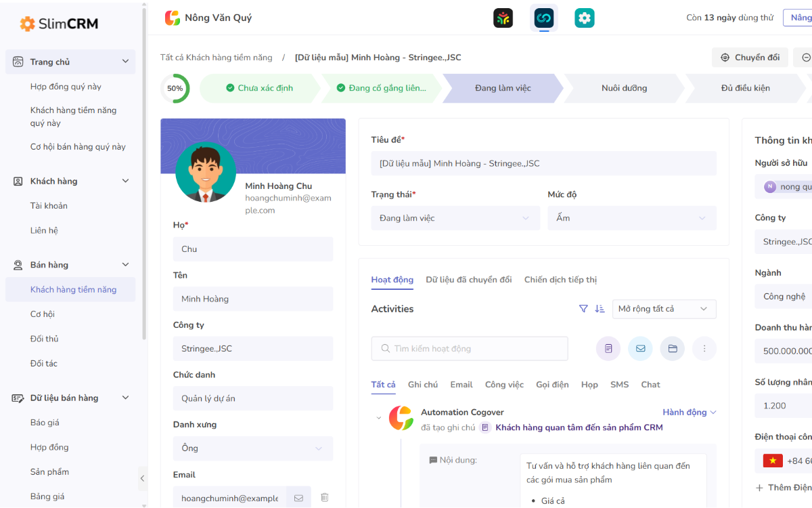The image size is (812, 508).
Task: Open the Trạng thái dropdown
Action: pos(455,218)
